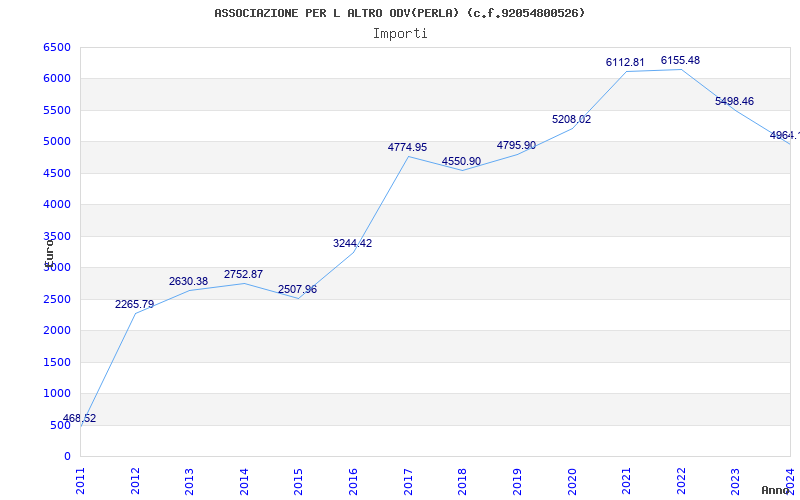Select x-axis year 2013
Viewport: 800px width, 500px height.
pyautogui.click(x=189, y=481)
